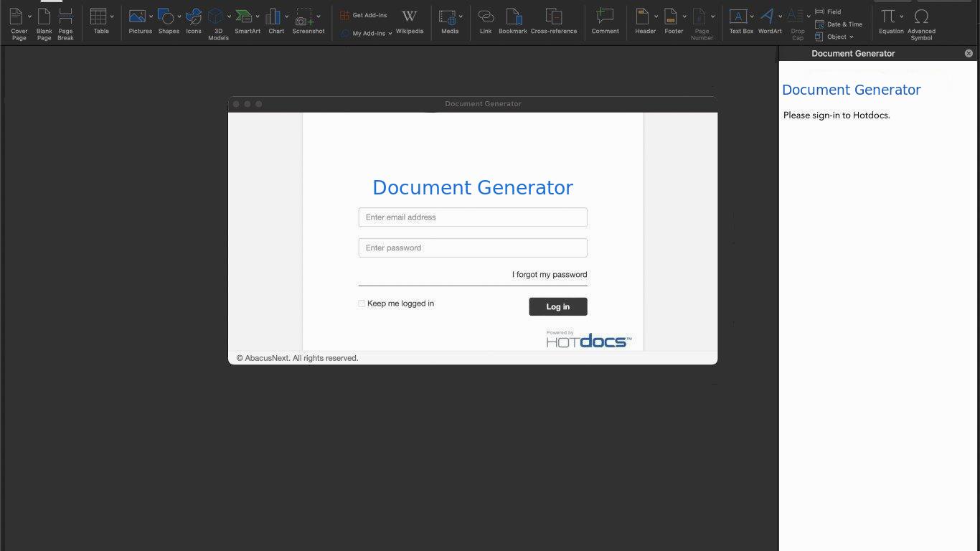The width and height of the screenshot is (980, 551).
Task: Expand the Cover Page dropdown arrow
Action: coord(30,16)
